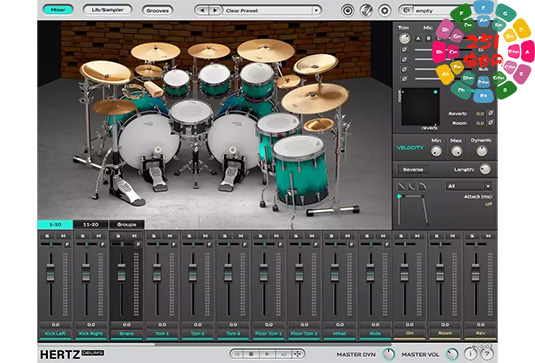Click the snare drum in the kit view
535x363 pixels.
click(x=191, y=118)
